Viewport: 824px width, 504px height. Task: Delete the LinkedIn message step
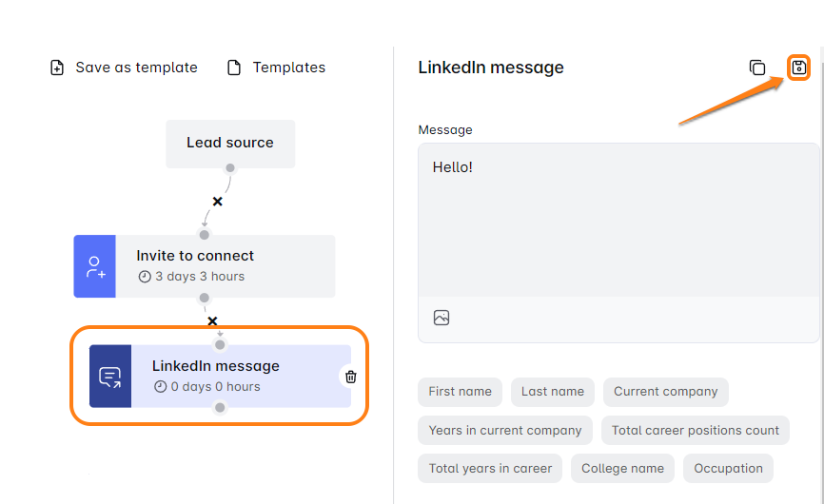tap(350, 377)
